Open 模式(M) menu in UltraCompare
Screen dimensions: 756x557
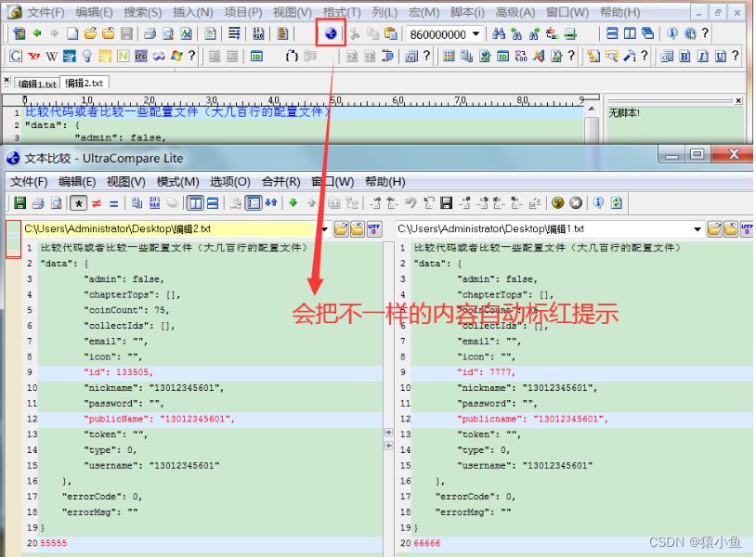[178, 182]
